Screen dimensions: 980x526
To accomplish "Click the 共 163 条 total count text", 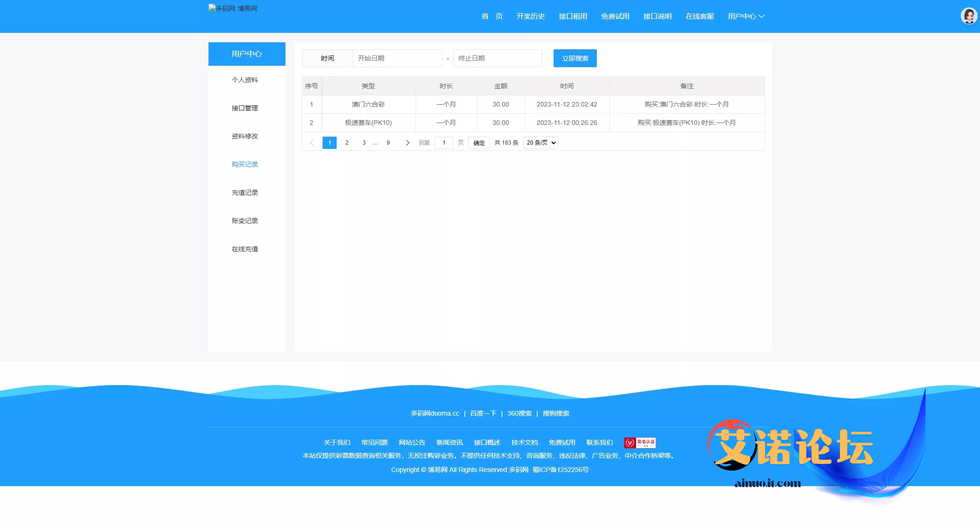I will point(506,143).
